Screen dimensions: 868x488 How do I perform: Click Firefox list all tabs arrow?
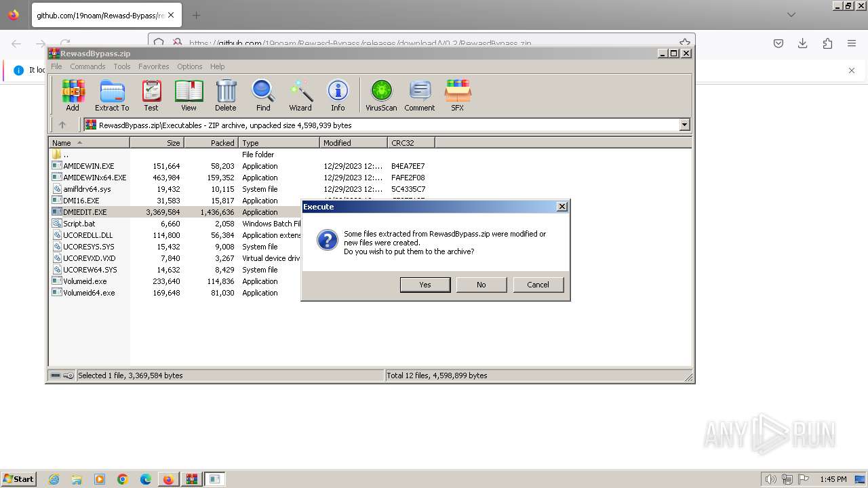point(791,15)
